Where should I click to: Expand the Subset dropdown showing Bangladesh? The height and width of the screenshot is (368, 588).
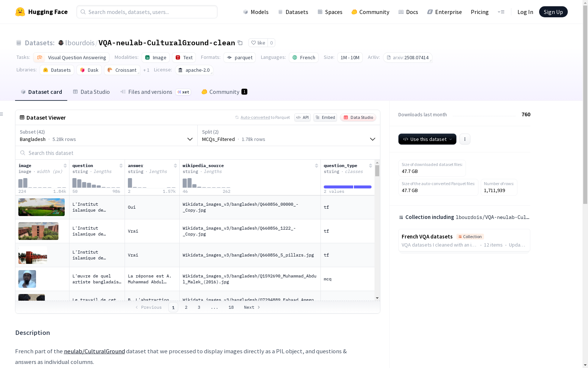[107, 135]
